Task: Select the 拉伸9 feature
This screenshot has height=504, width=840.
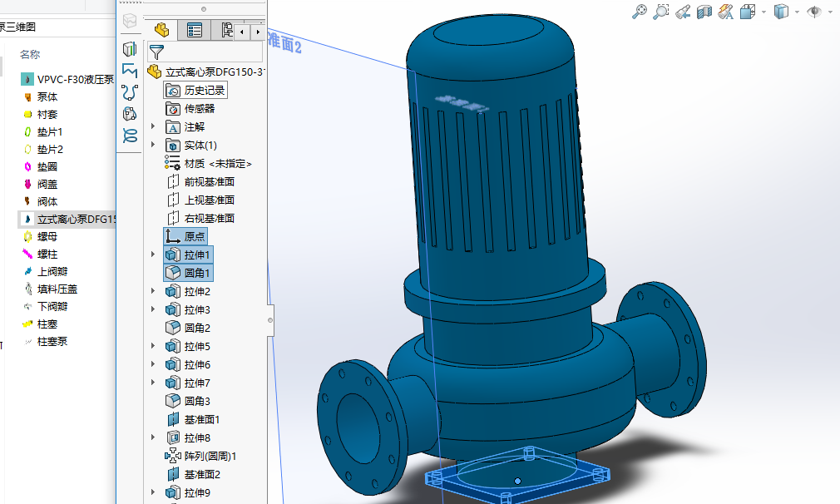Action: (188, 492)
